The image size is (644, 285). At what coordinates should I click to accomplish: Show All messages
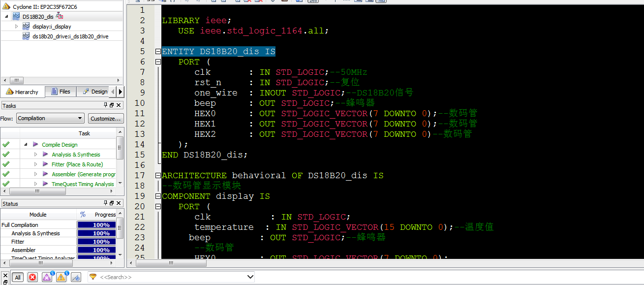[18, 277]
